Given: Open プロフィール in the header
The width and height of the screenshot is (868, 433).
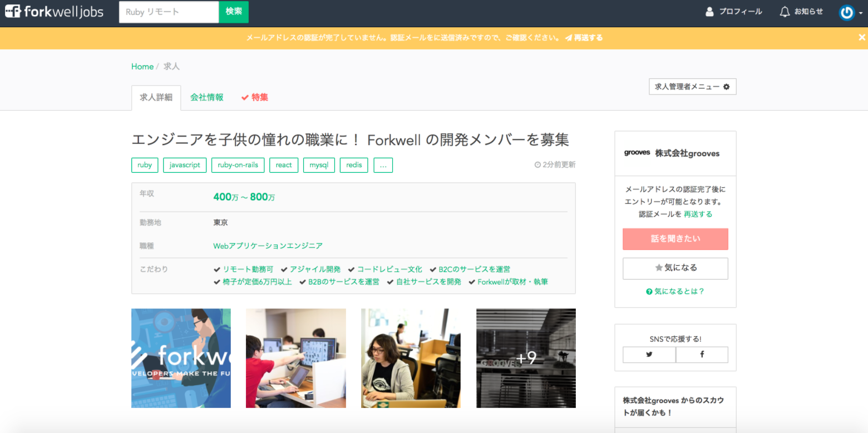Looking at the screenshot, I should (734, 12).
